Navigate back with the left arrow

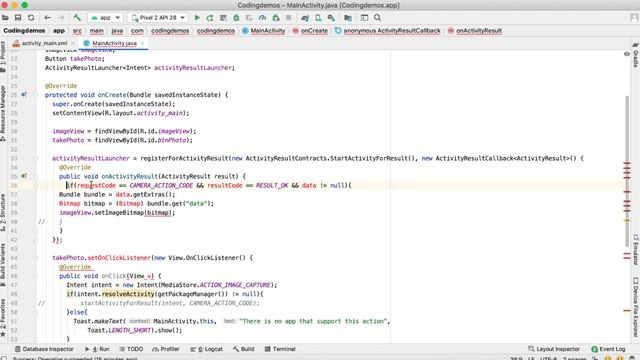coord(47,18)
